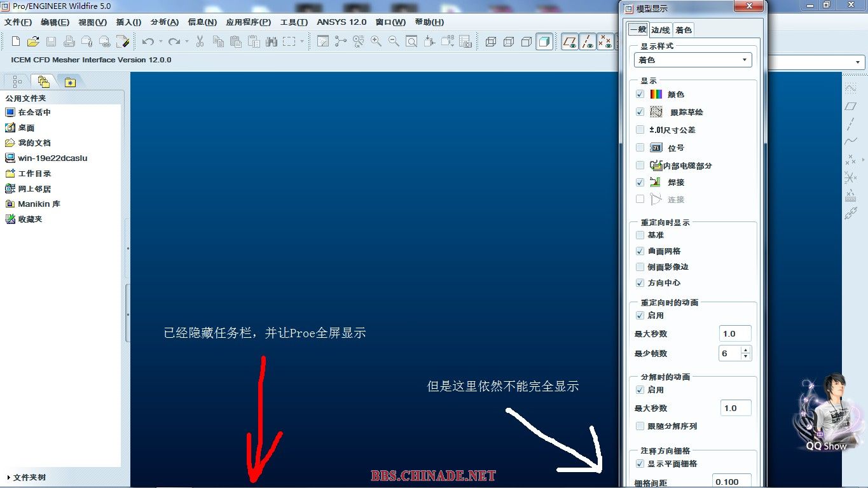Open the Manikin 库 entry
868x488 pixels.
pos(39,204)
